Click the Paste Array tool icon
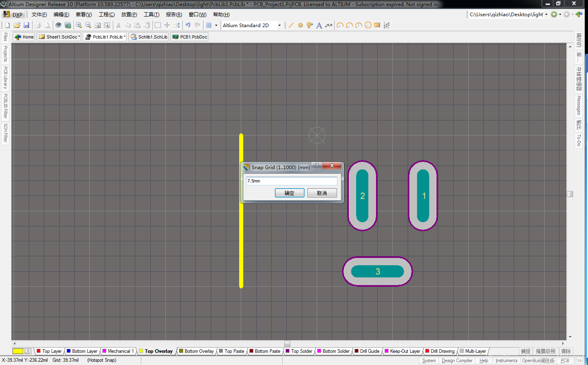 pyautogui.click(x=387, y=25)
